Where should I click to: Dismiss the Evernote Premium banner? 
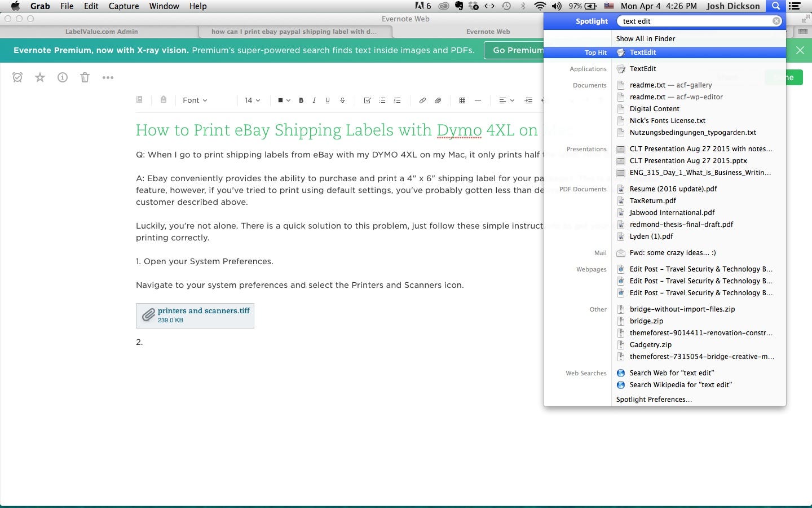click(800, 50)
